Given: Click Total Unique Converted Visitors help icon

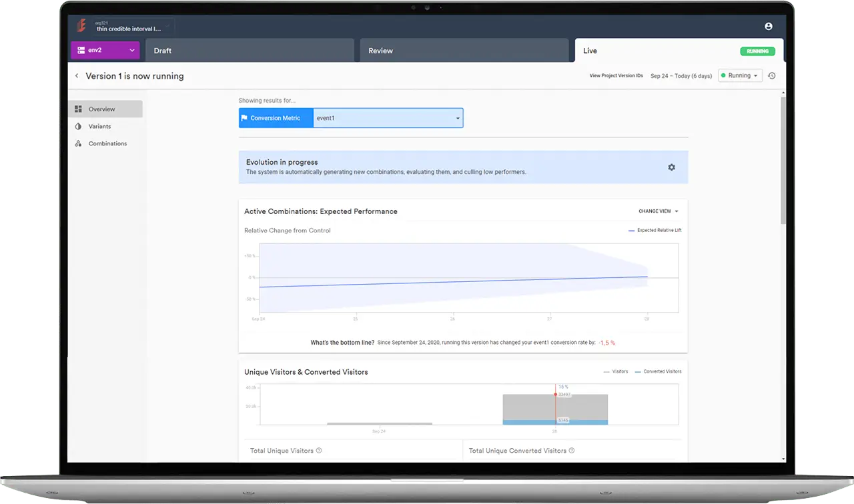Looking at the screenshot, I should point(571,451).
